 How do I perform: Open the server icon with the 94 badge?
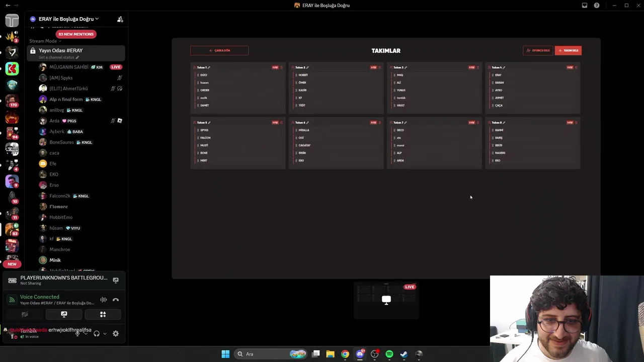coord(12,133)
